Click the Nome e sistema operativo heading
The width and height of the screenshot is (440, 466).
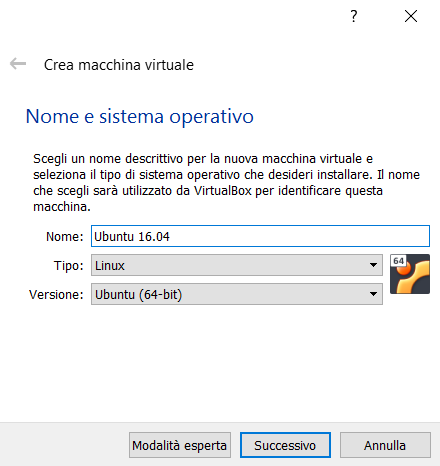140,117
